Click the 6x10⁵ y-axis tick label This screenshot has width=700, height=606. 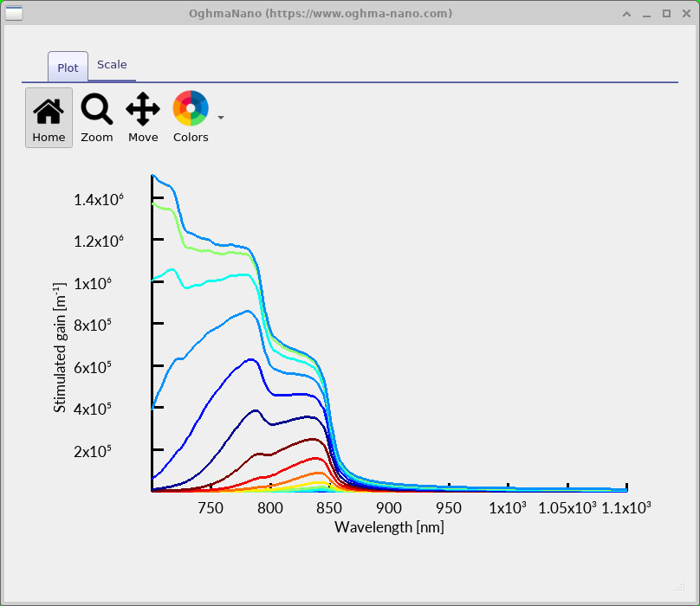point(93,367)
